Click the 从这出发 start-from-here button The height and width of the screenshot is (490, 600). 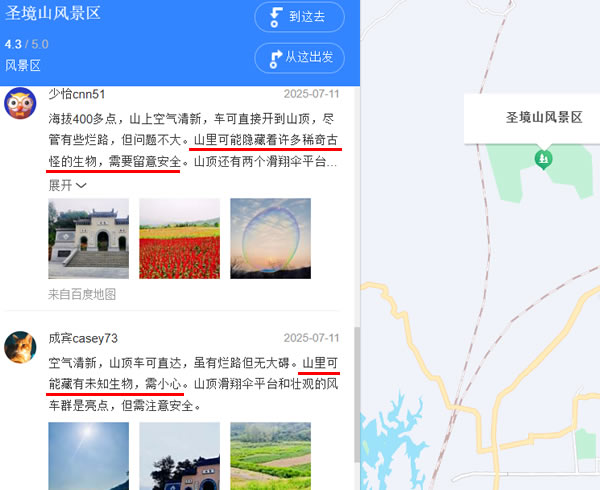299,58
